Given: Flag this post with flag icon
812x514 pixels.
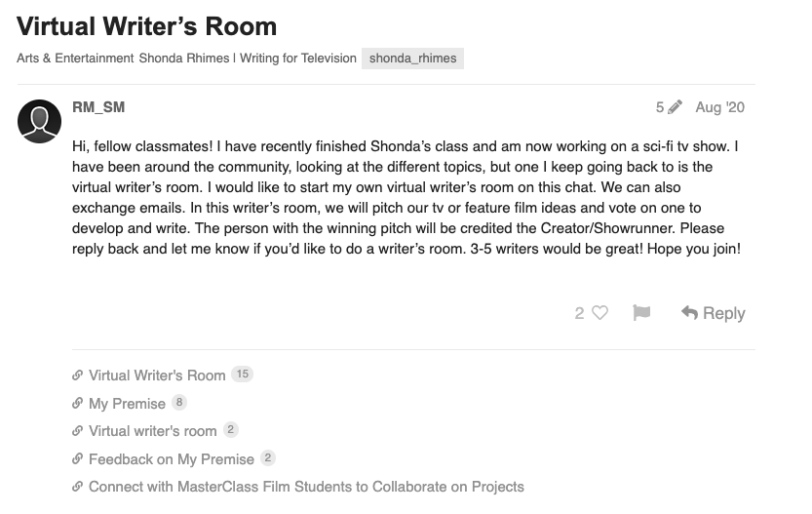Looking at the screenshot, I should 641,313.
